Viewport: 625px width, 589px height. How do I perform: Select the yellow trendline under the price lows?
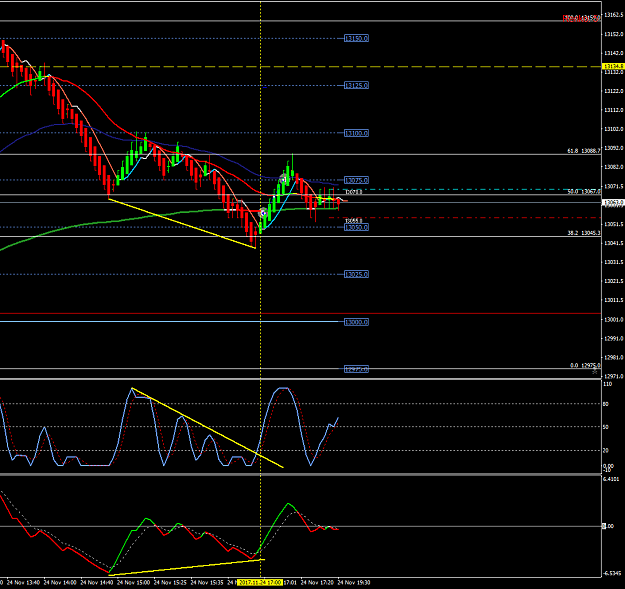[x=182, y=224]
